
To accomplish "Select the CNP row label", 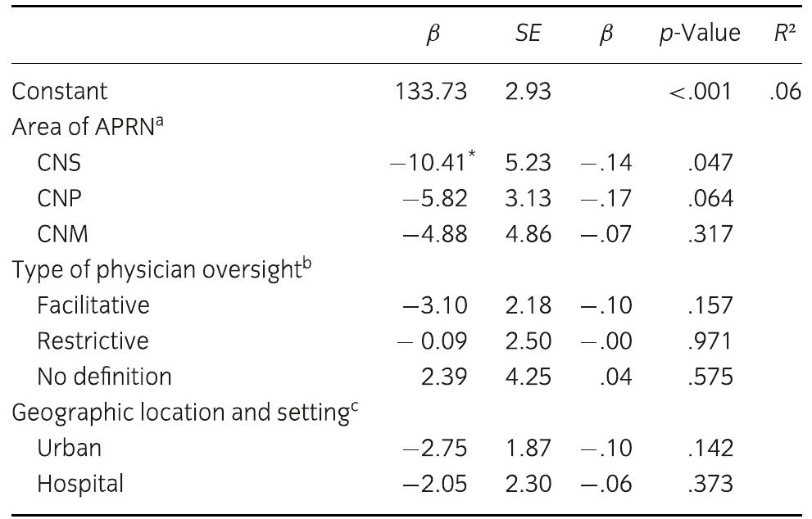I will point(59,198).
